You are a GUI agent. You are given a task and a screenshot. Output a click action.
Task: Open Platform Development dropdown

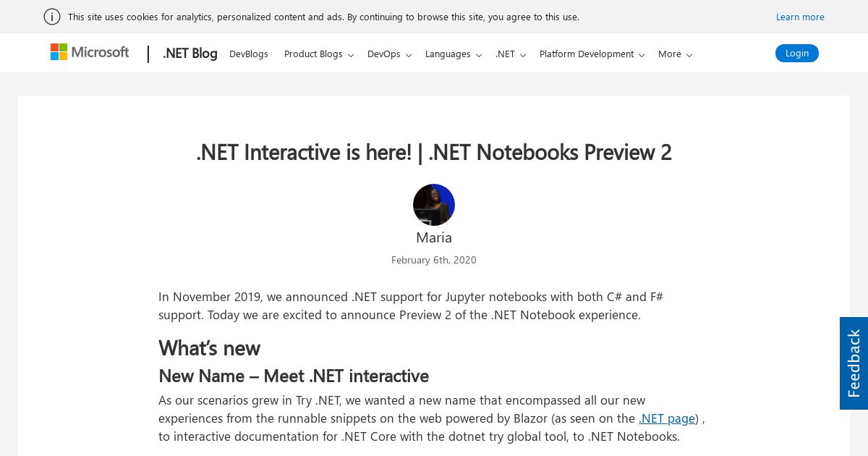(x=592, y=54)
